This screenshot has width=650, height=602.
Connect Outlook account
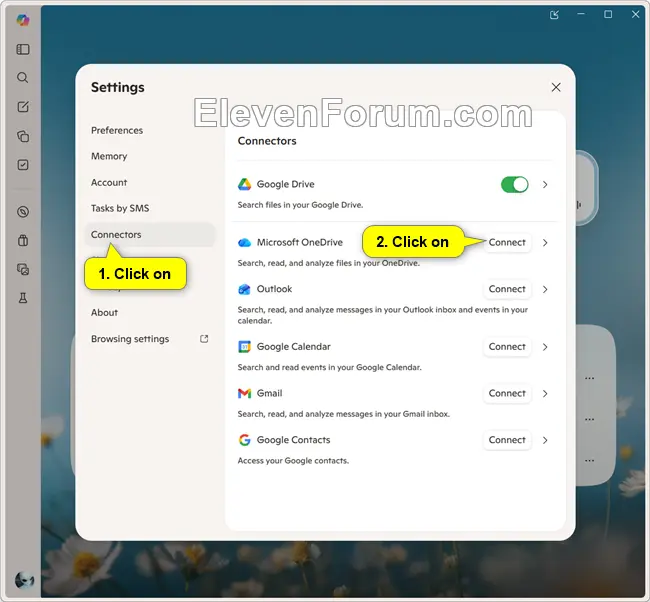[x=507, y=289]
